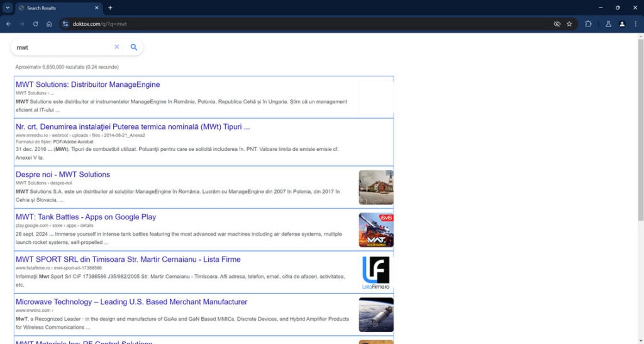
Task: Open the Chrome three-dot menu
Action: [x=636, y=24]
